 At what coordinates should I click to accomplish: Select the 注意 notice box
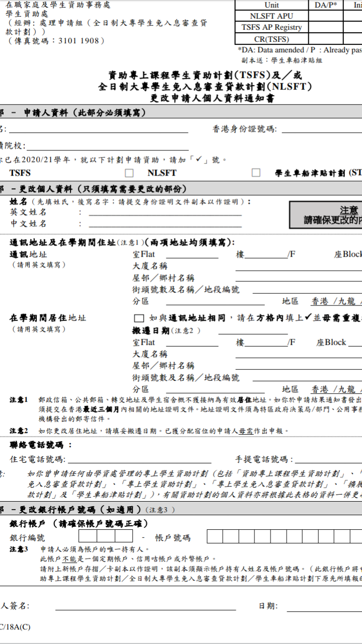coord(326,215)
